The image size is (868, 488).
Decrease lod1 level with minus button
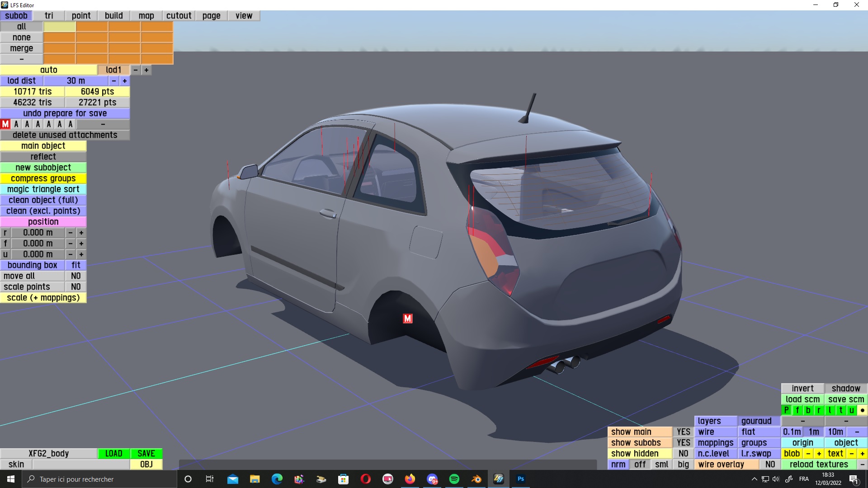[x=136, y=70]
